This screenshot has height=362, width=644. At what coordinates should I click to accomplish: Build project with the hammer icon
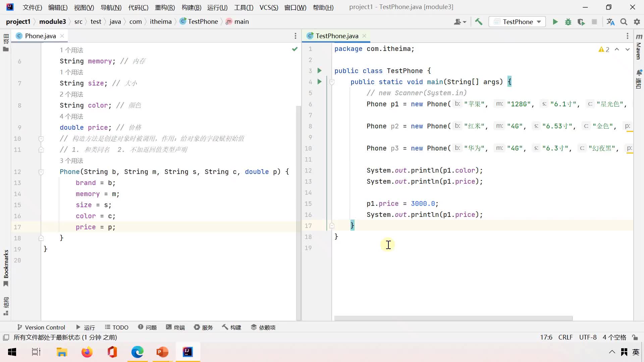pyautogui.click(x=479, y=22)
